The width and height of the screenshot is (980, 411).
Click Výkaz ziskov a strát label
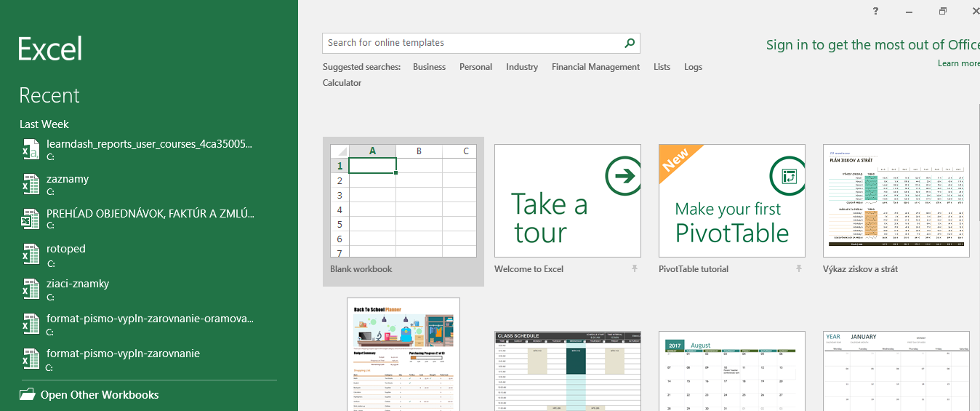(860, 269)
